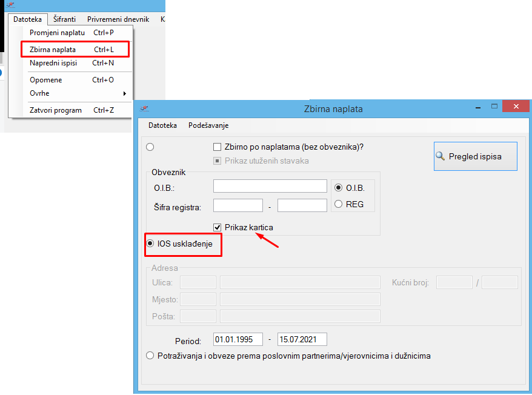Choose the REG radio option

click(339, 204)
